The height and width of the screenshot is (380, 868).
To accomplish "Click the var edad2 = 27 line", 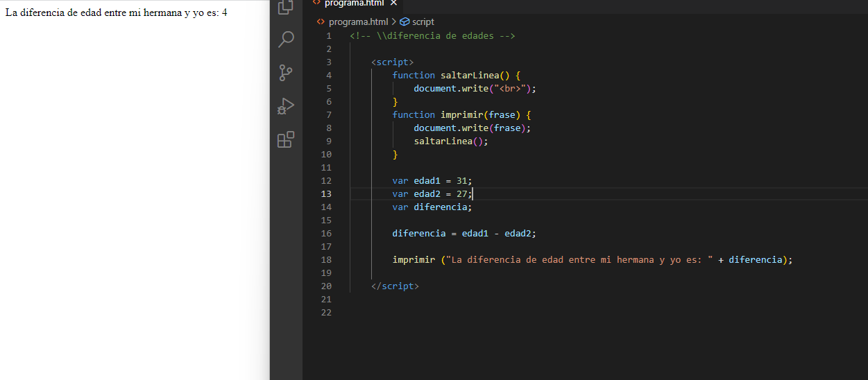I will [432, 193].
